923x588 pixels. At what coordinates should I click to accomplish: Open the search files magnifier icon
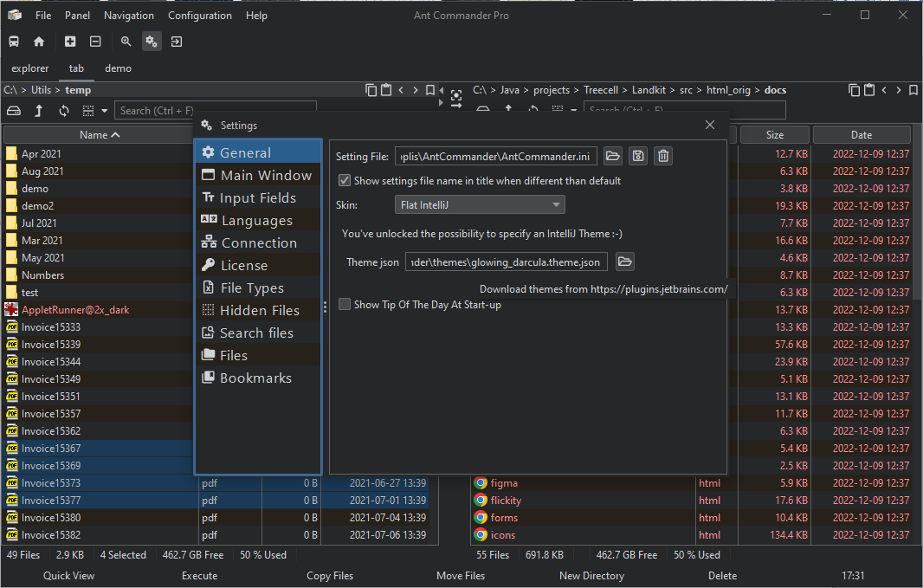[x=126, y=42]
